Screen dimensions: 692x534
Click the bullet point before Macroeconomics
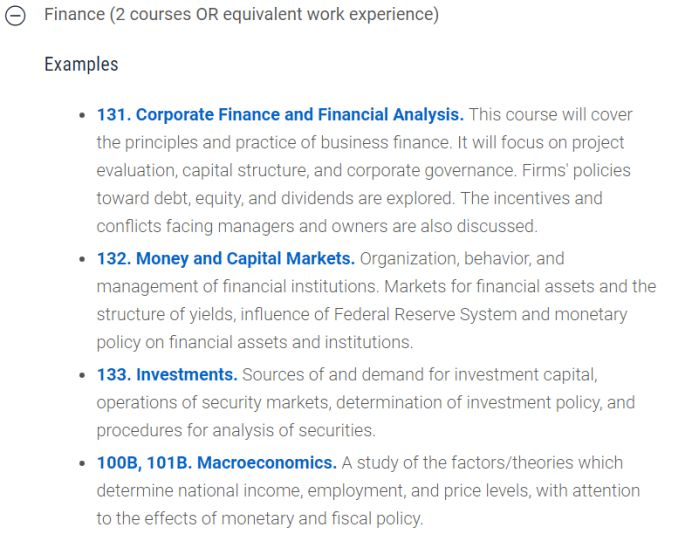click(x=82, y=464)
